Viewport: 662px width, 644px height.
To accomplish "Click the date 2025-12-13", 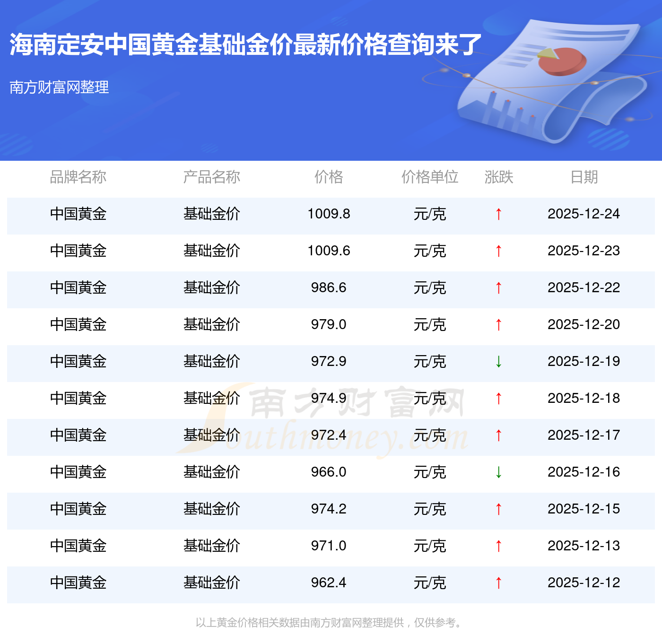I will tap(584, 546).
